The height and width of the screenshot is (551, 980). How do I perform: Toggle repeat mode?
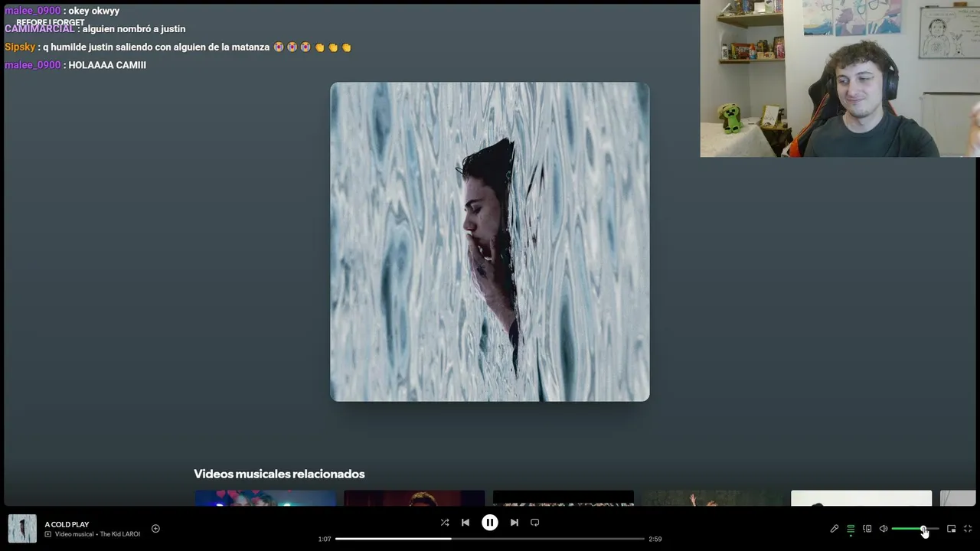click(535, 523)
